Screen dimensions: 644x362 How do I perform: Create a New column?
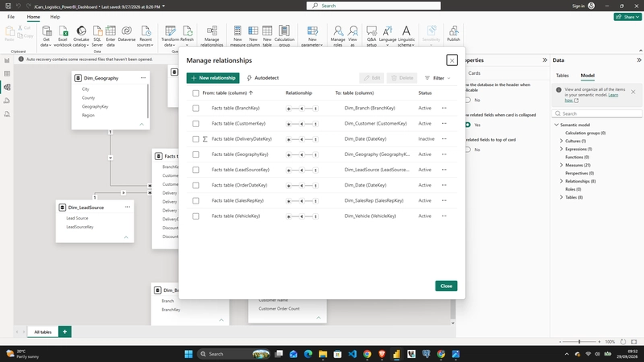(x=253, y=35)
